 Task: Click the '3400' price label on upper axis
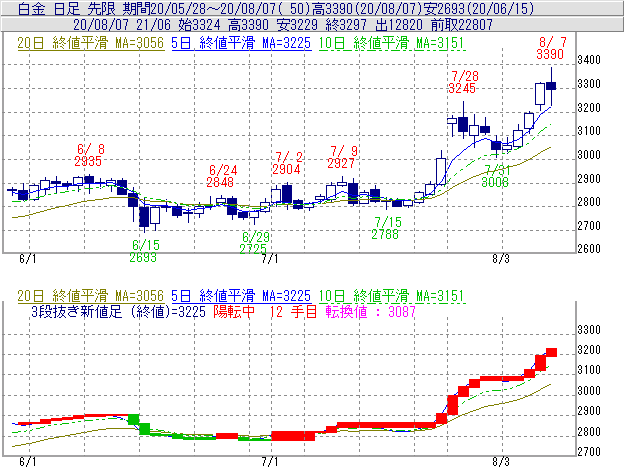pos(589,60)
